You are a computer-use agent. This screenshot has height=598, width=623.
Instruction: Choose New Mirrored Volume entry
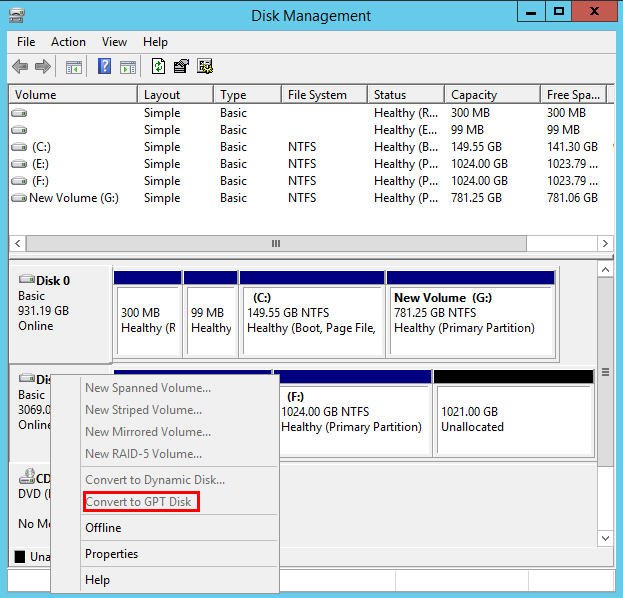(x=148, y=432)
